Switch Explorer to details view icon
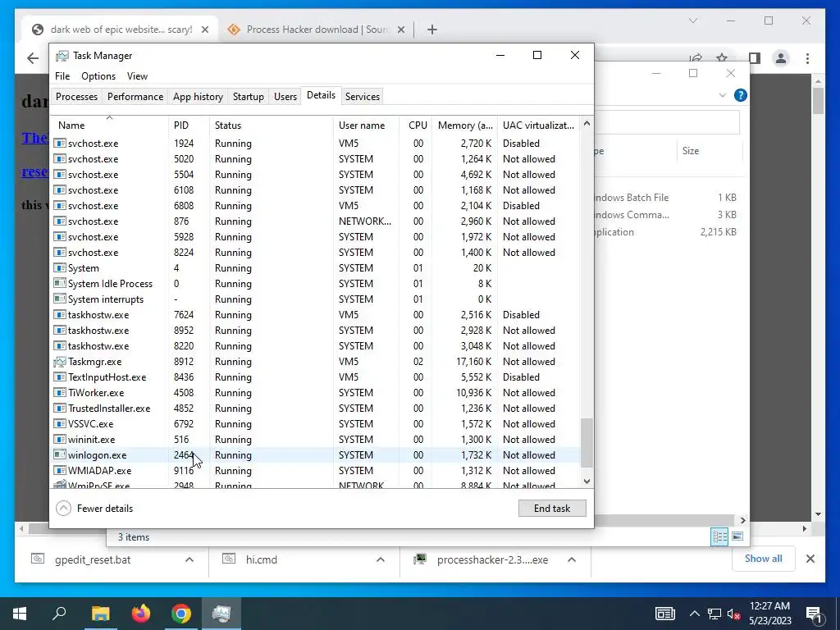This screenshot has height=630, width=840. pos(719,536)
